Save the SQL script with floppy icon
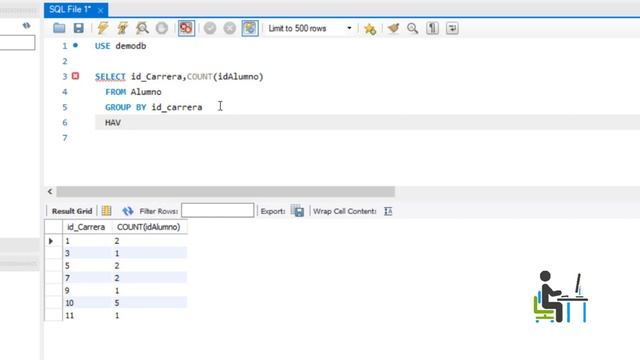This screenshot has width=640, height=360. click(x=78, y=28)
